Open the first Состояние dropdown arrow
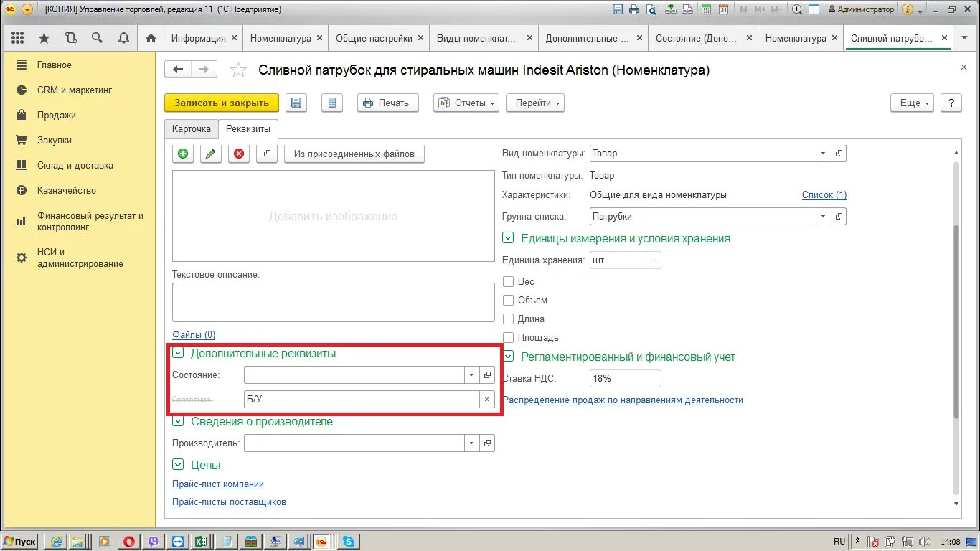 (471, 375)
